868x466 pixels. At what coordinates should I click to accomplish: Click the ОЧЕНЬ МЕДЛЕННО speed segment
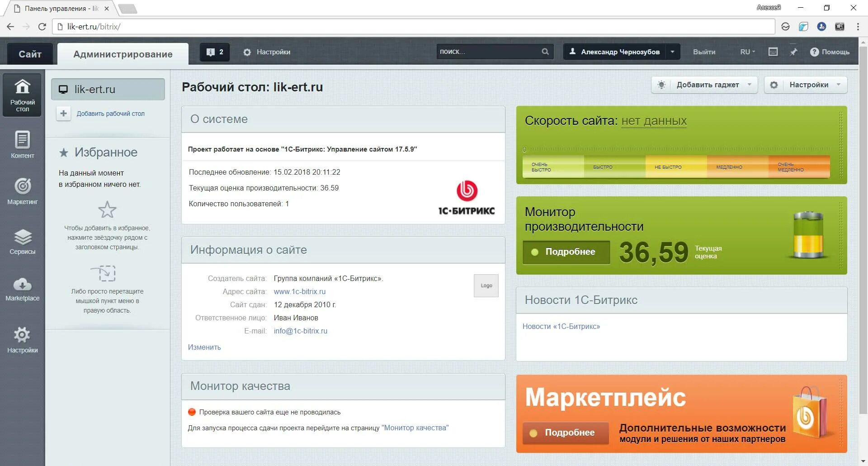pos(799,167)
